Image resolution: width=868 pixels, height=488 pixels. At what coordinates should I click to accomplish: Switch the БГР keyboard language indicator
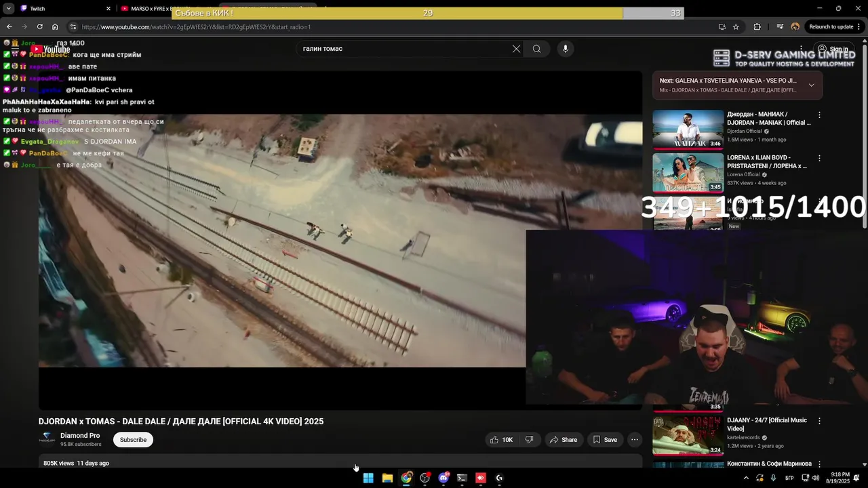click(x=789, y=478)
